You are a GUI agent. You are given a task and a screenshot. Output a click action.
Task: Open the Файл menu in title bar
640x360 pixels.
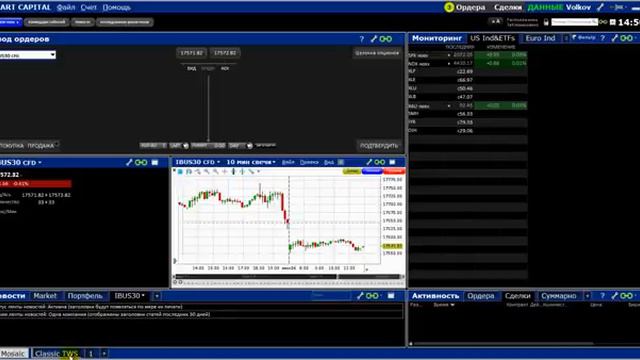pyautogui.click(x=66, y=7)
